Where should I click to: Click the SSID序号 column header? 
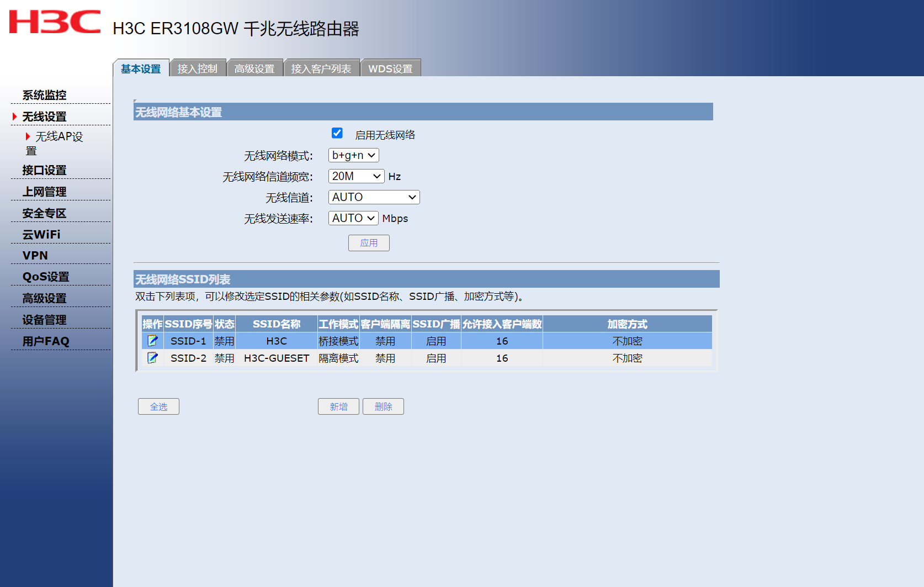(188, 324)
